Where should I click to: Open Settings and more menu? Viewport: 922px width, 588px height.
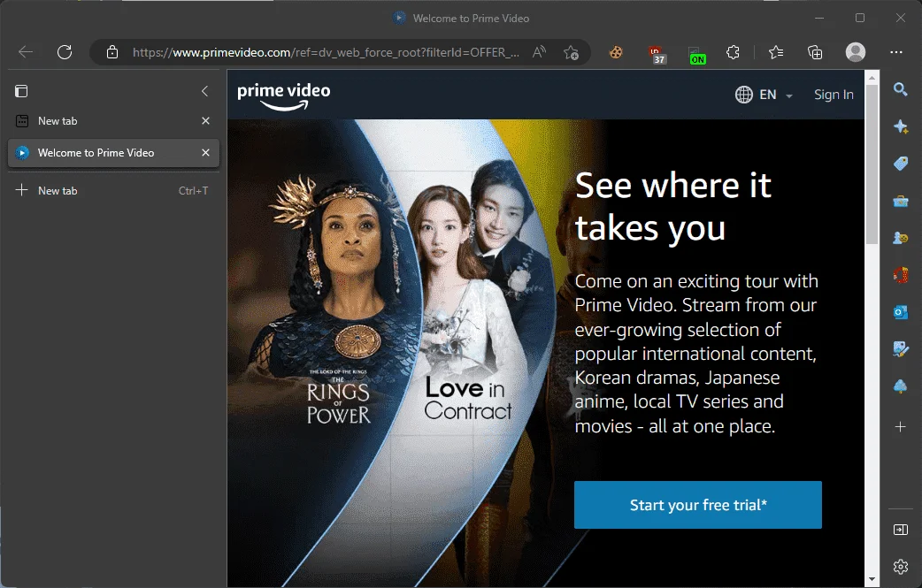896,52
